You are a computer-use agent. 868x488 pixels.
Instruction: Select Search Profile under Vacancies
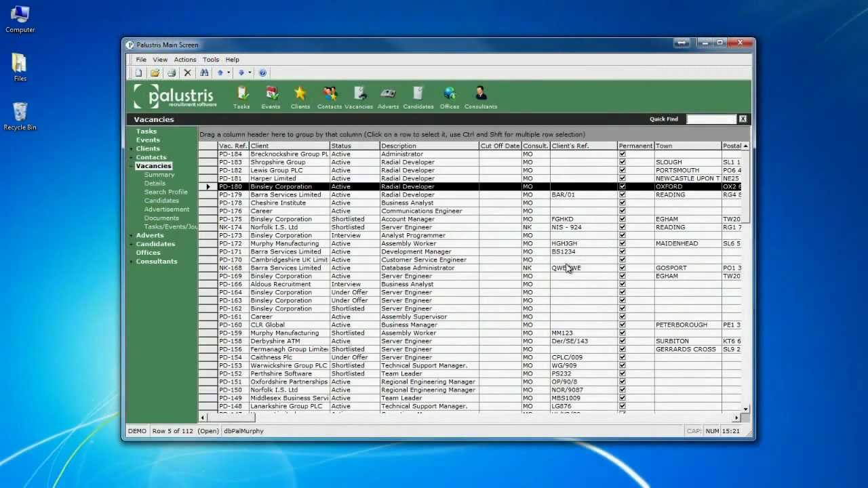tap(165, 192)
